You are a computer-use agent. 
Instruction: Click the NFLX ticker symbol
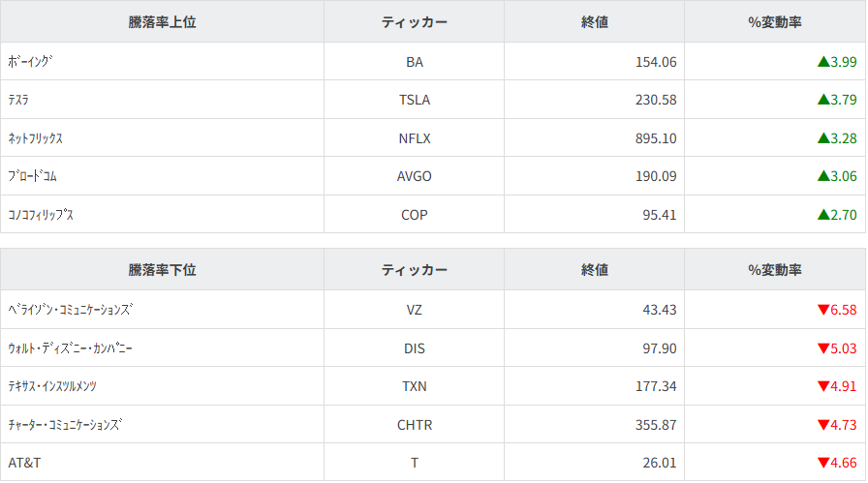click(415, 138)
